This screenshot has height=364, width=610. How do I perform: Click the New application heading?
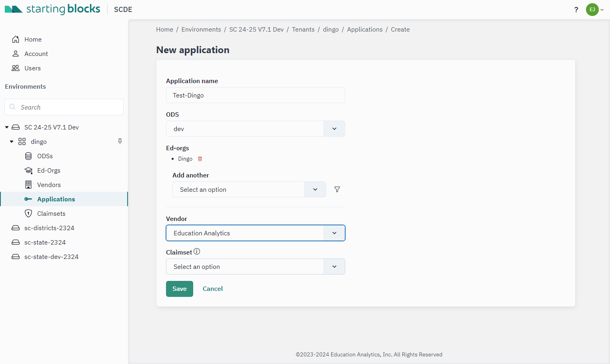pyautogui.click(x=193, y=50)
